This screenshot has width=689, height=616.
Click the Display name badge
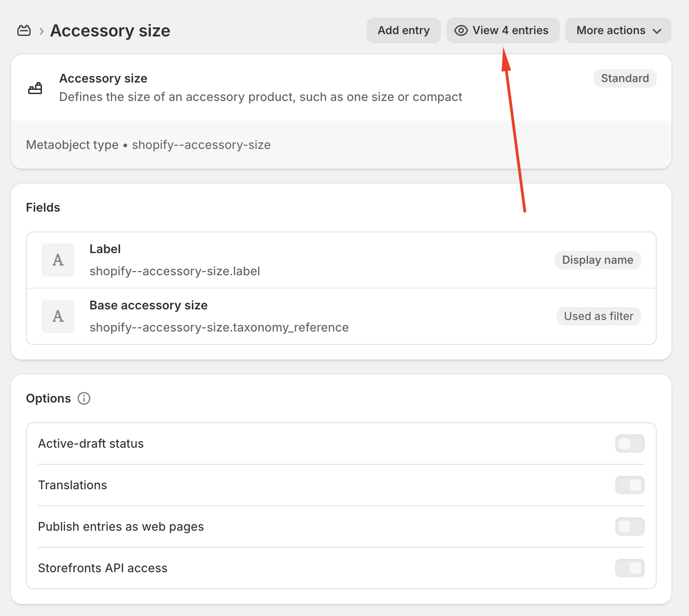click(x=598, y=260)
